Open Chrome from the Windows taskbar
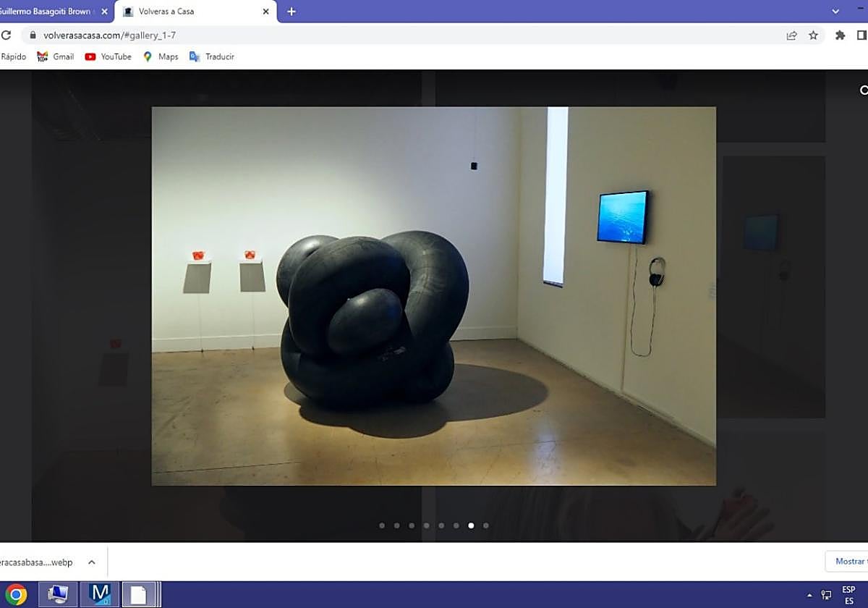 pyautogui.click(x=16, y=594)
